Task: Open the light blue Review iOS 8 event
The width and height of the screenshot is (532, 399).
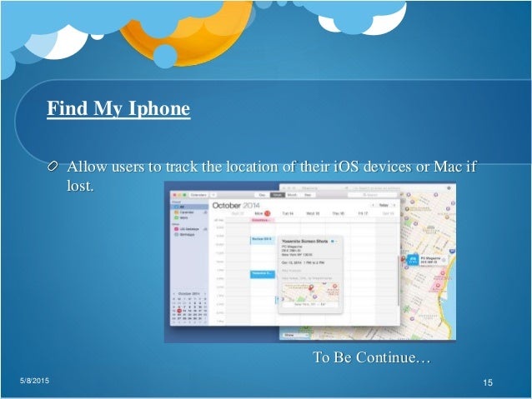Action: [x=263, y=240]
